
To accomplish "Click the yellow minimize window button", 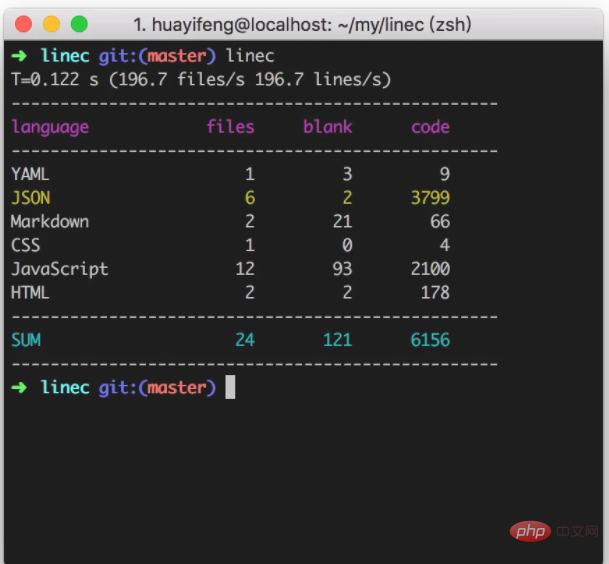I will pos(51,23).
